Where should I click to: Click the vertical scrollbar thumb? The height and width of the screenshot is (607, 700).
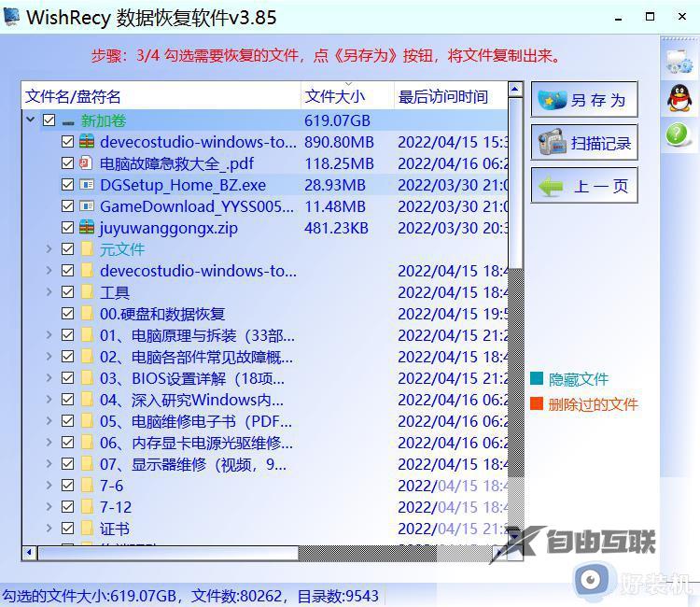pyautogui.click(x=515, y=183)
